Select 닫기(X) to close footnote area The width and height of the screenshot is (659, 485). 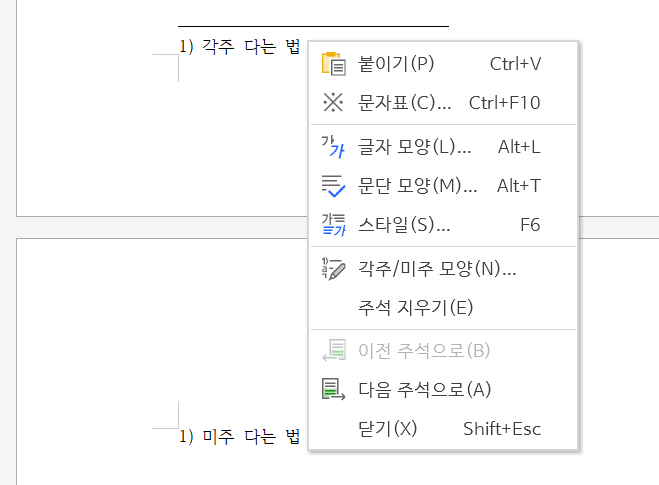[443, 429]
